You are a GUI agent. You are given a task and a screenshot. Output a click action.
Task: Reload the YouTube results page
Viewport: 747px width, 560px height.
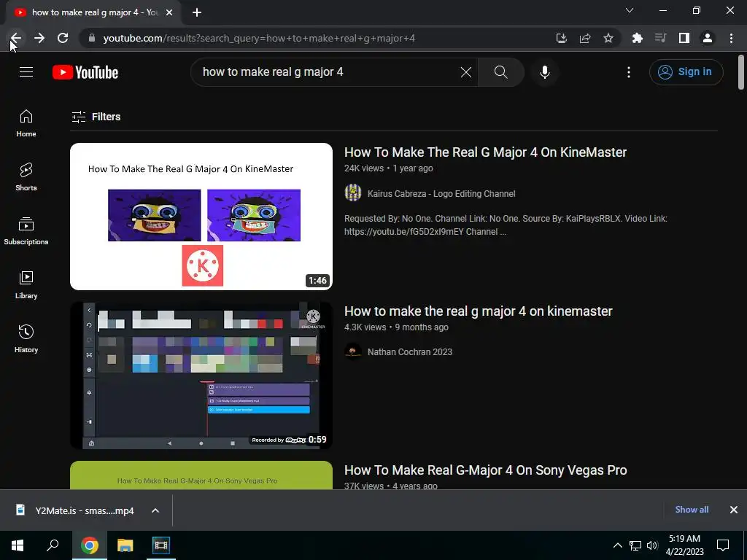[63, 38]
